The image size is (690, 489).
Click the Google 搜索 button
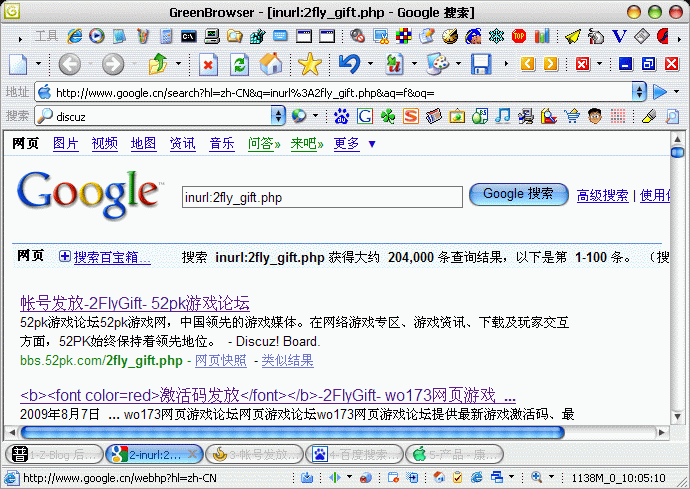(x=519, y=194)
